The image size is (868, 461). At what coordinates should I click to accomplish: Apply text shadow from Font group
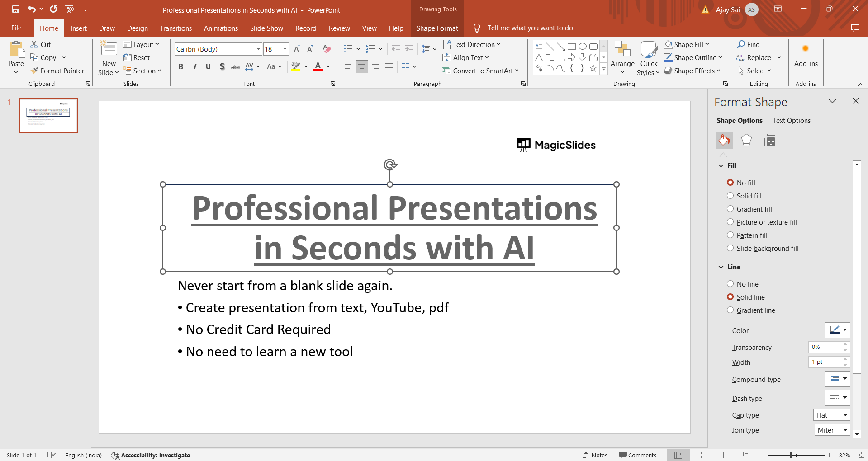(222, 67)
